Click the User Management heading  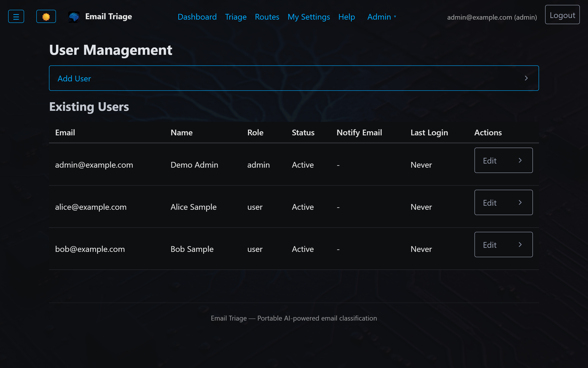[x=110, y=50]
